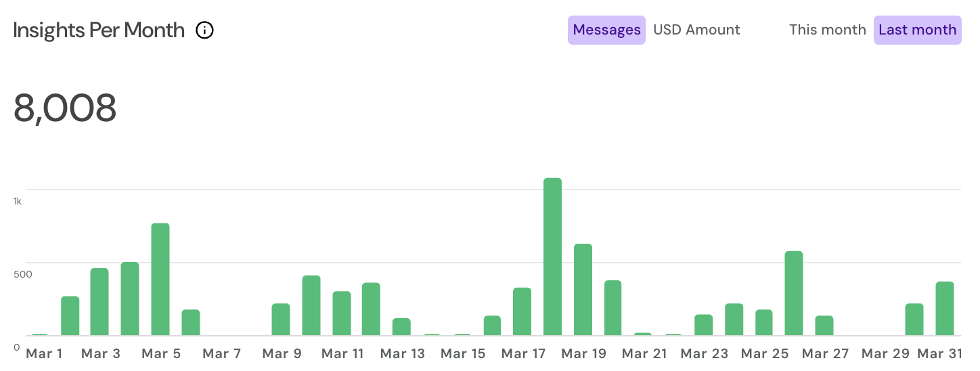Switch metric to Messages
Screen dimensions: 980x371
point(606,30)
